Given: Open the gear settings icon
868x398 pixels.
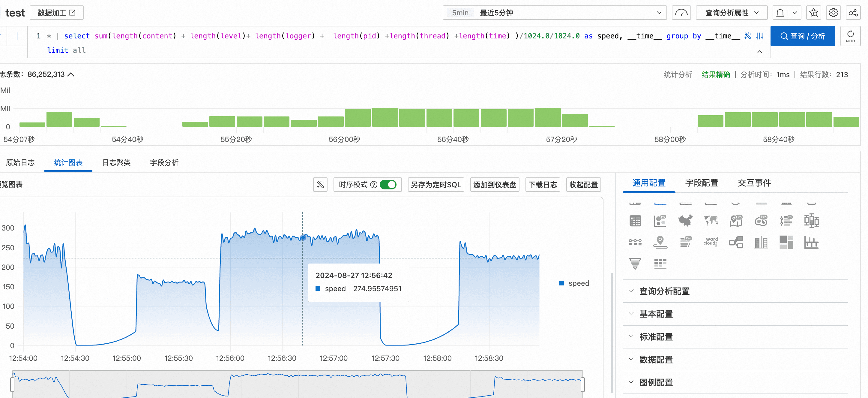Looking at the screenshot, I should [833, 13].
